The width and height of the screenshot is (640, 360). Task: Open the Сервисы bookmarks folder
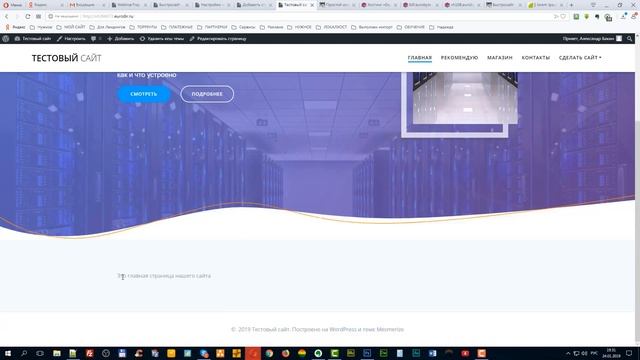tap(244, 27)
